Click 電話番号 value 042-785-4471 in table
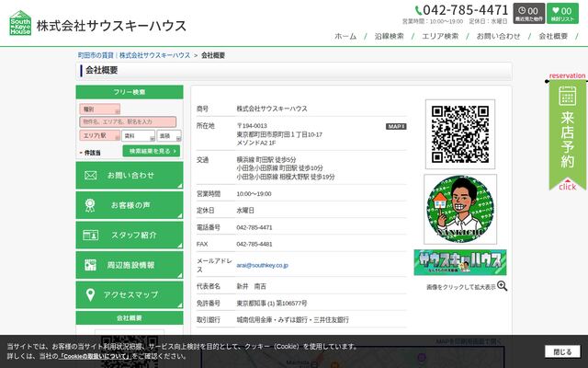This screenshot has width=588, height=368. coord(254,227)
